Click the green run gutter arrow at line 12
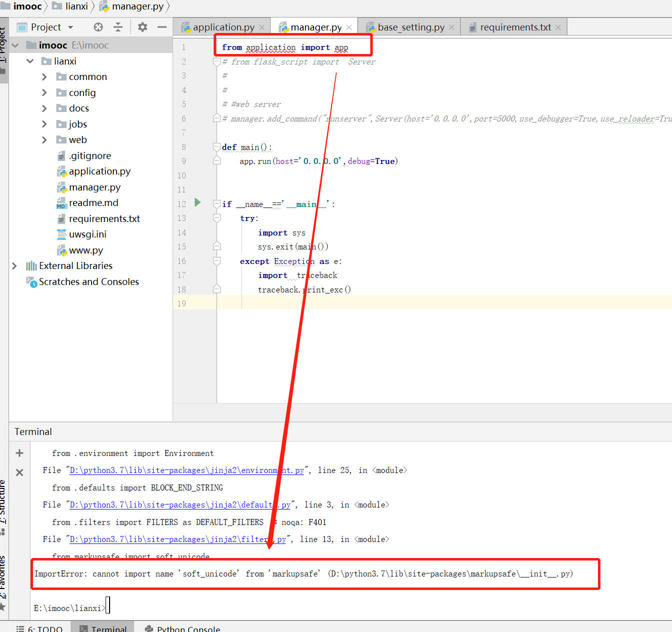This screenshot has height=632, width=672. (x=198, y=202)
